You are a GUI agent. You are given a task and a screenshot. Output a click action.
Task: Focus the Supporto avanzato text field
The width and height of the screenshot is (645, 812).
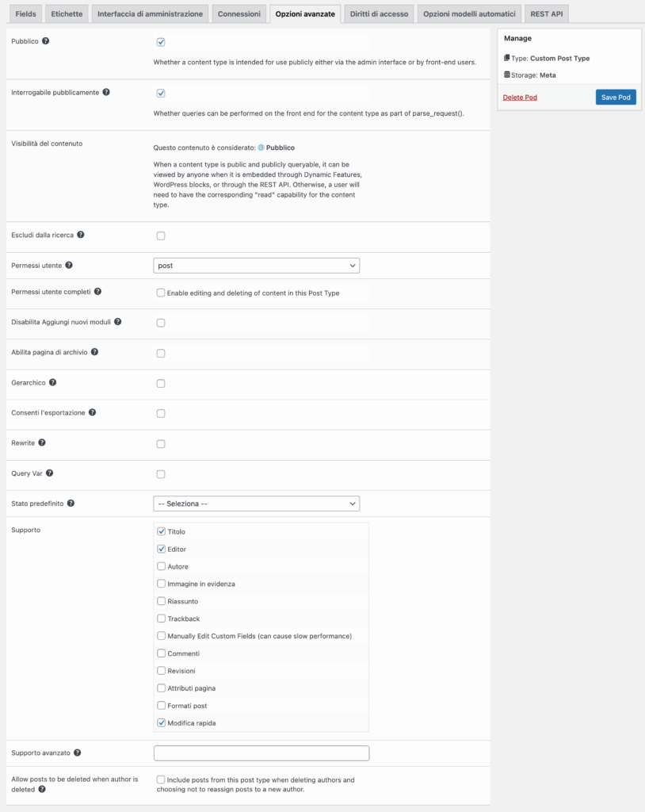coord(261,753)
